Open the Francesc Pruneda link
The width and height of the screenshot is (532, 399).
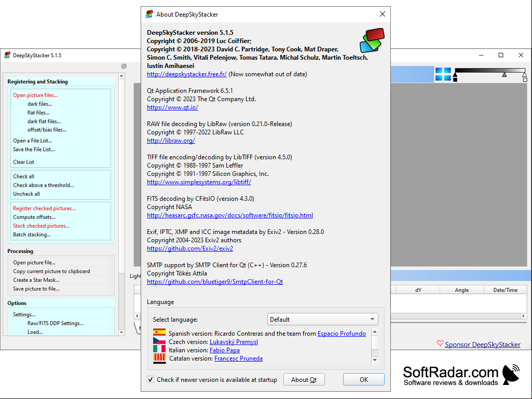(239, 359)
